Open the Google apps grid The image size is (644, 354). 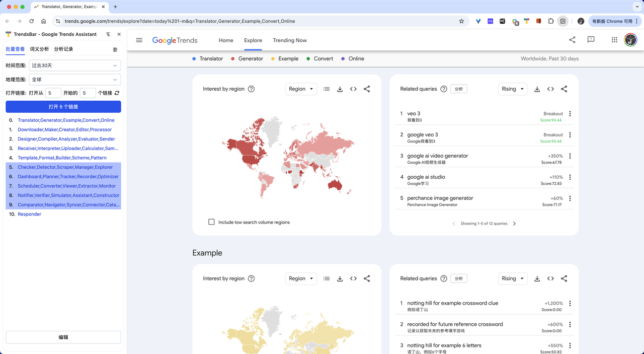click(x=614, y=40)
